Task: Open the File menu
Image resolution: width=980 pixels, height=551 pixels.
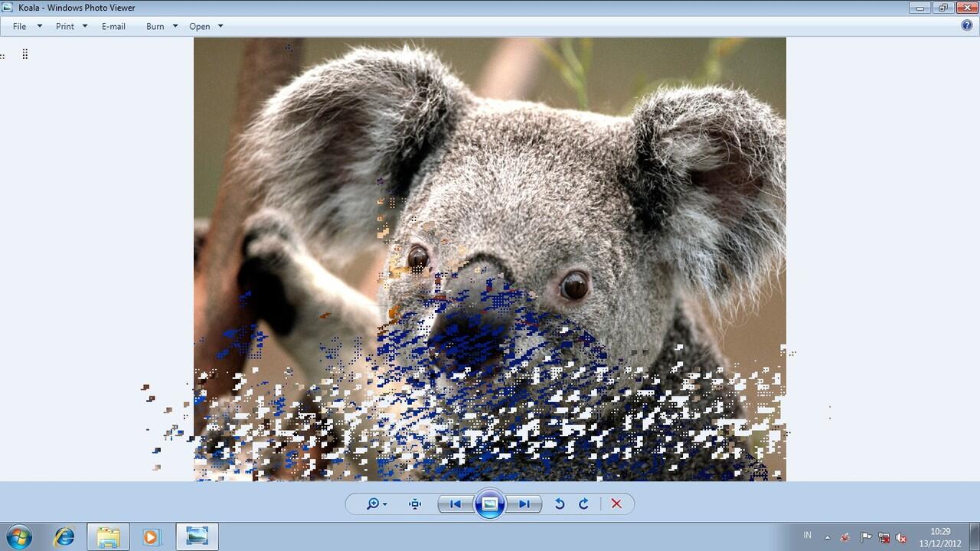Action: (x=20, y=26)
